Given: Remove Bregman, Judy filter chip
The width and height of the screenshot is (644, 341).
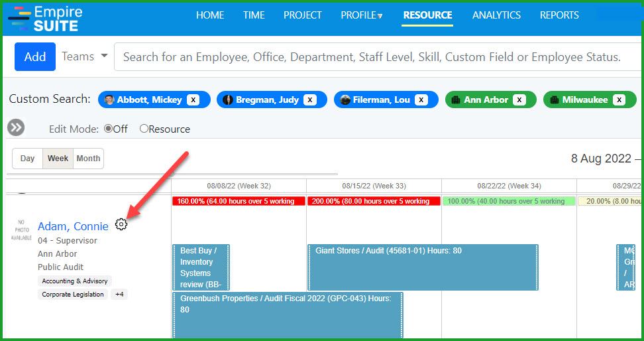Looking at the screenshot, I should (x=310, y=100).
